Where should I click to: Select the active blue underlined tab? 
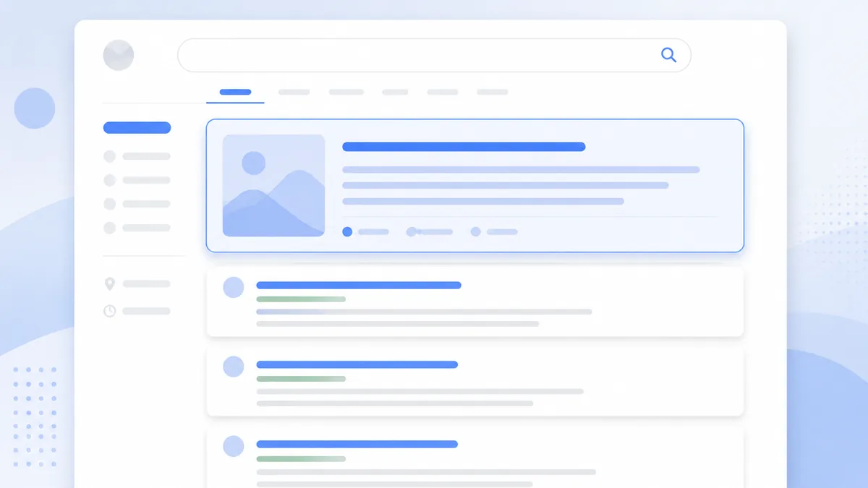(x=235, y=92)
